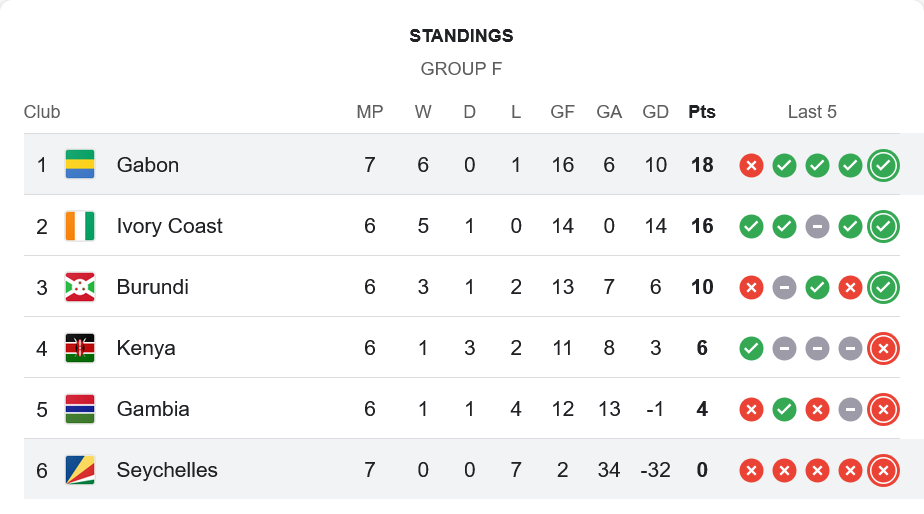The height and width of the screenshot is (514, 924).
Task: Click the Gabon flag icon
Action: tap(80, 165)
